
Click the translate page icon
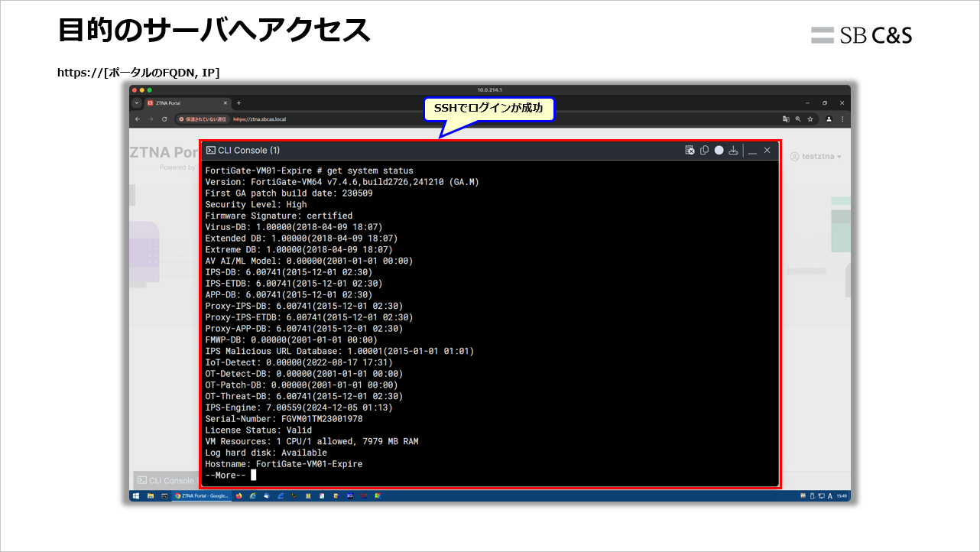coord(786,119)
